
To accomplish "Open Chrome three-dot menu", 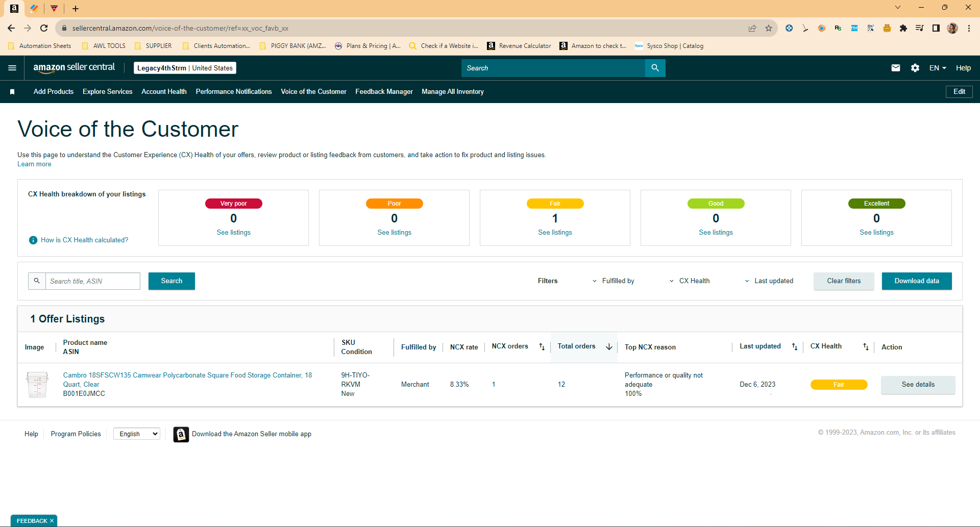I will click(x=969, y=28).
